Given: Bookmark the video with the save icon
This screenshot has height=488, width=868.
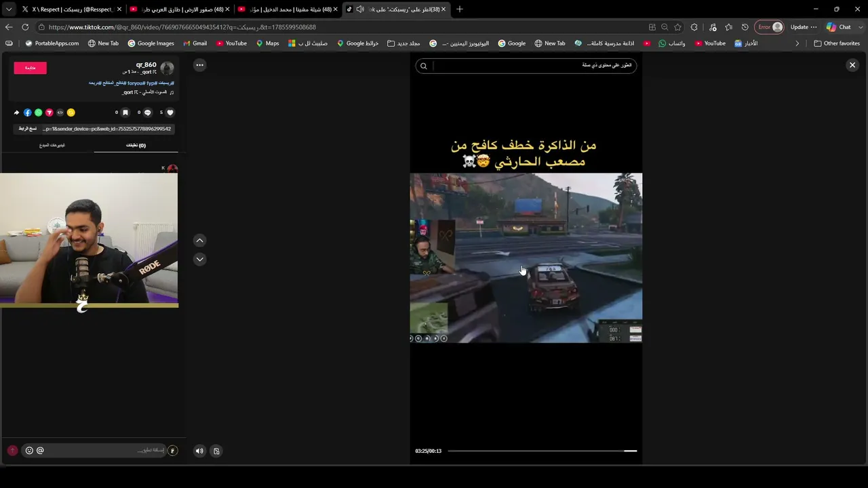Looking at the screenshot, I should tap(125, 113).
